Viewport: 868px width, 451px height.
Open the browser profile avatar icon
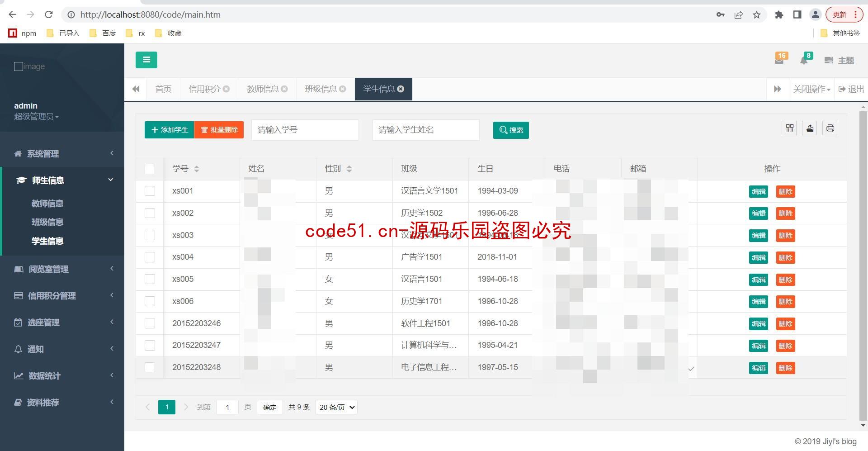click(x=816, y=15)
